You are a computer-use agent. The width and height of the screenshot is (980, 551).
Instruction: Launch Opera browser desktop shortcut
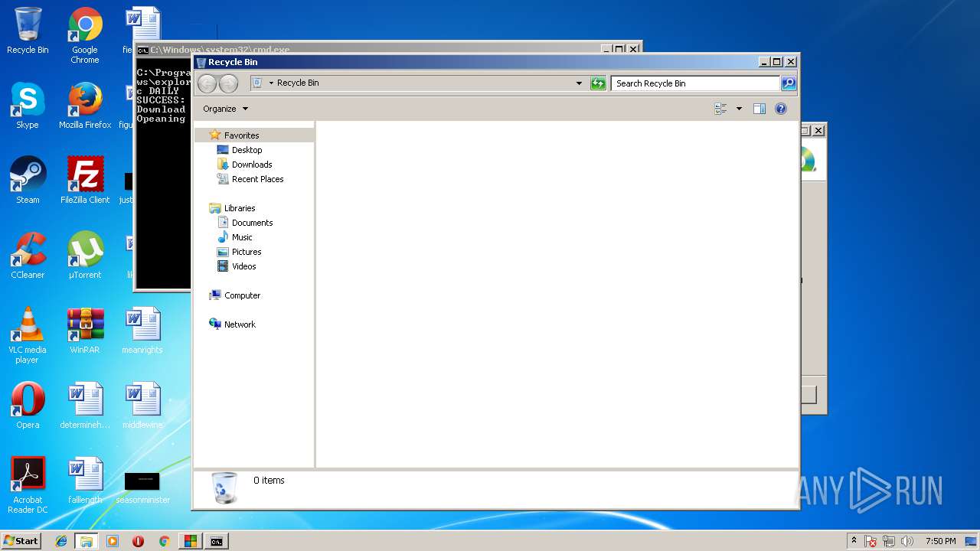(28, 406)
